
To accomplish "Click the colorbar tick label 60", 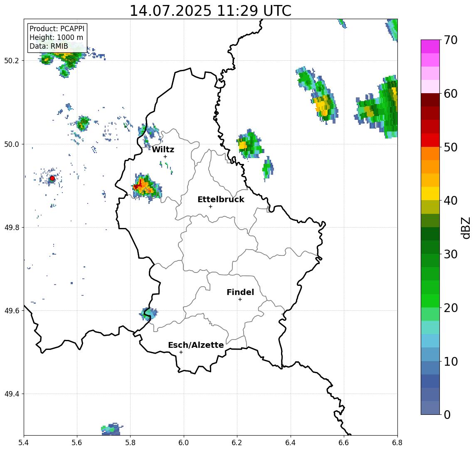I will 451,94.
